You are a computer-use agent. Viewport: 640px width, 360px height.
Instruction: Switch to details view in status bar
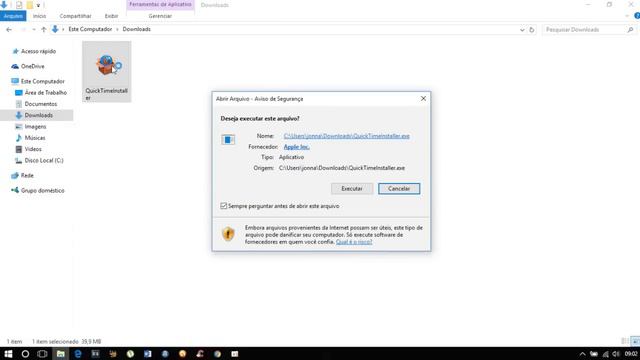pos(625,341)
